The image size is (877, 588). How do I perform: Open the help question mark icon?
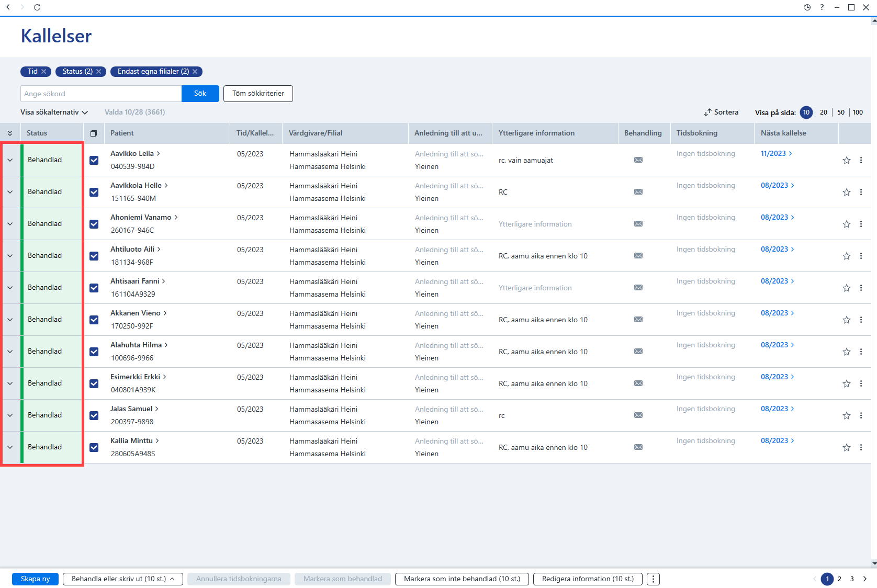(x=822, y=7)
